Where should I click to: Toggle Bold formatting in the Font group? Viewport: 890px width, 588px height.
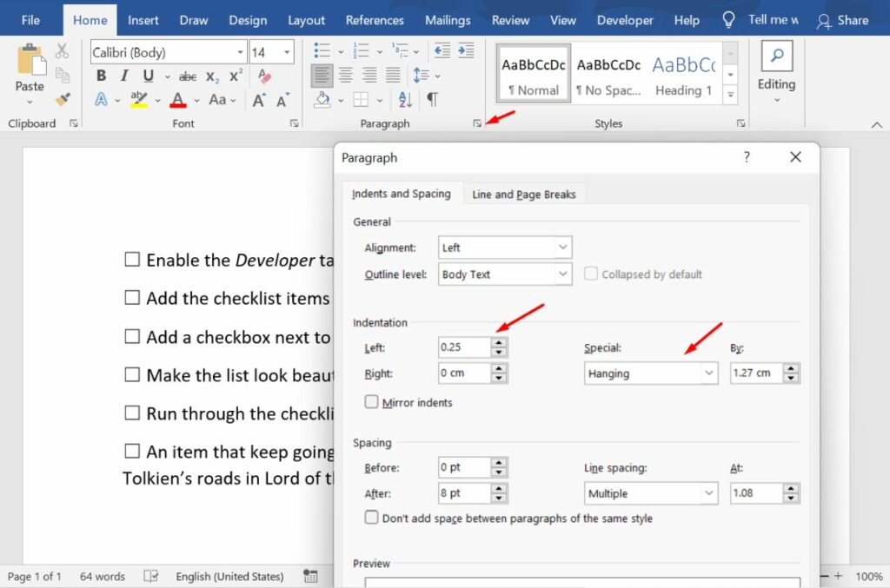(101, 76)
